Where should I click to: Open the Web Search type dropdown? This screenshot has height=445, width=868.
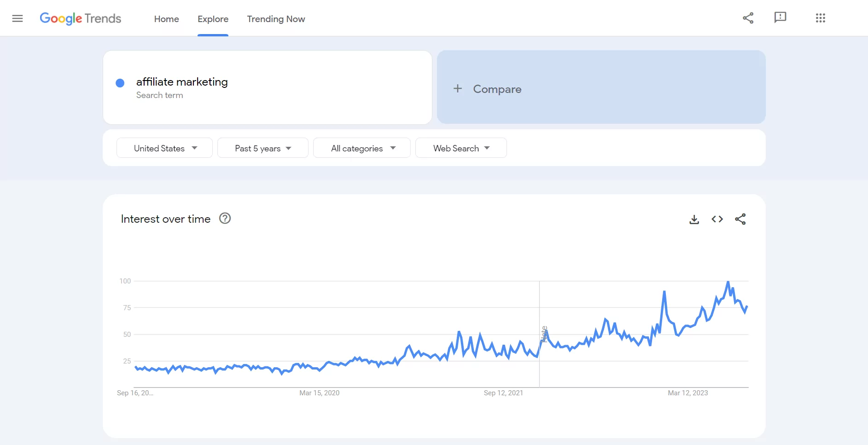pos(461,148)
